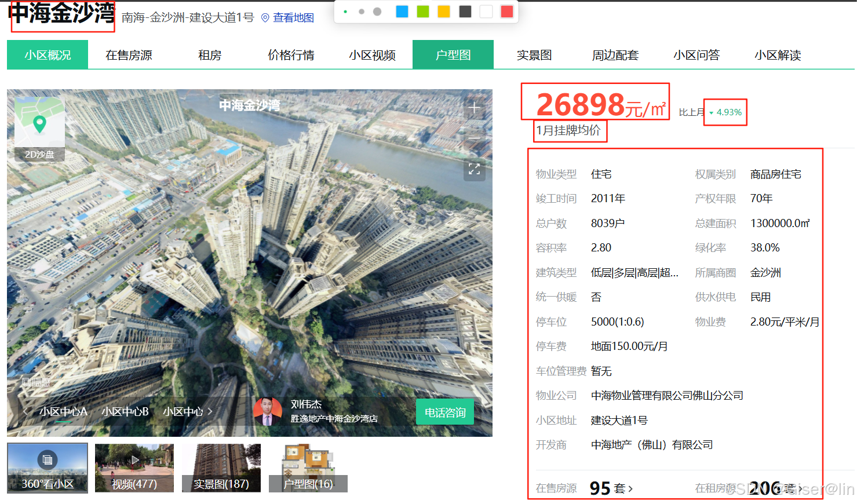The height and width of the screenshot is (504, 857).
Task: Click the 1月挂牌均价 label
Action: coord(568,130)
